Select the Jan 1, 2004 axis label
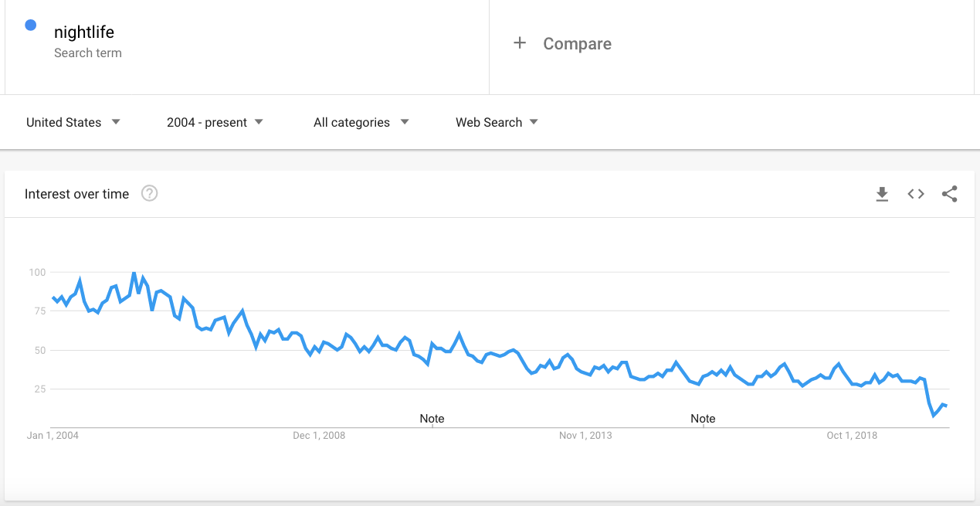Viewport: 980px width, 506px height. click(53, 436)
